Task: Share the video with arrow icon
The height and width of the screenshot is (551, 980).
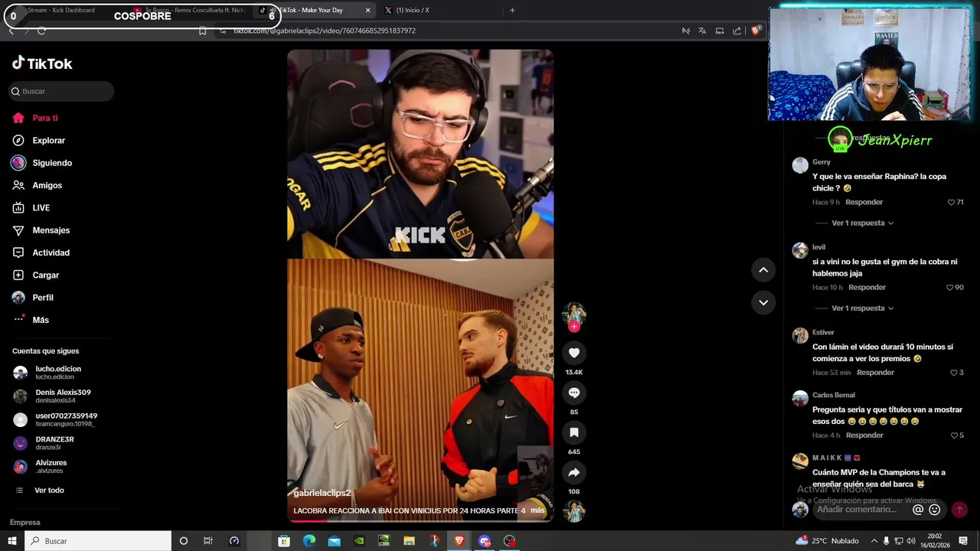Action: point(574,472)
